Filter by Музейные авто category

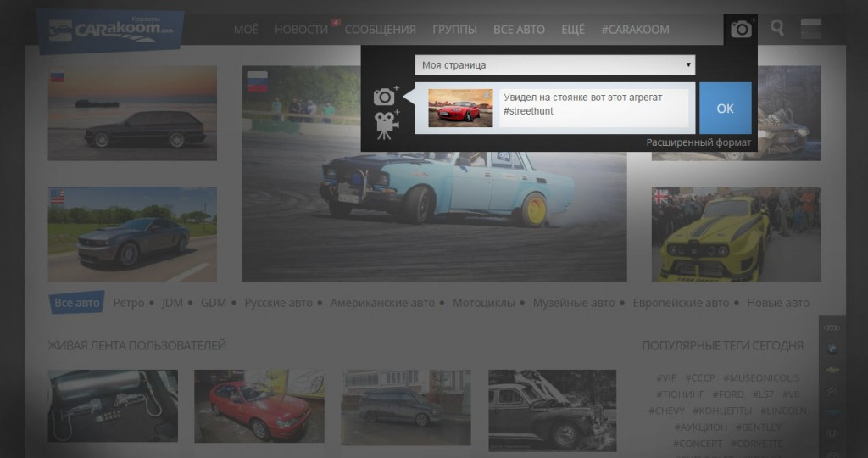tap(574, 303)
